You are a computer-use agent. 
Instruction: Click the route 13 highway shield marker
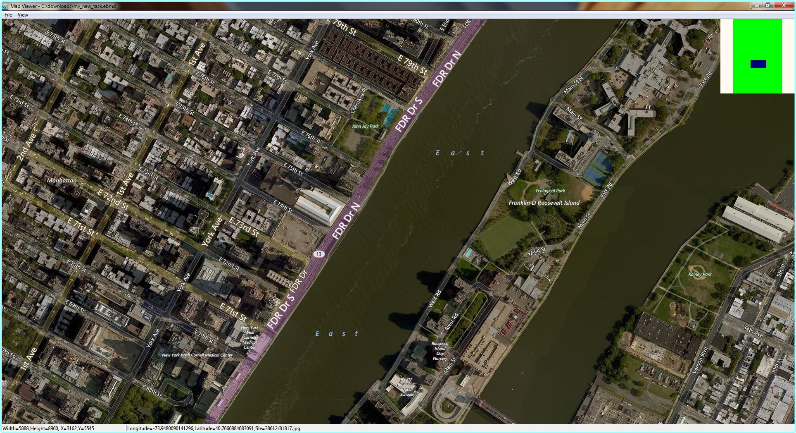point(319,254)
